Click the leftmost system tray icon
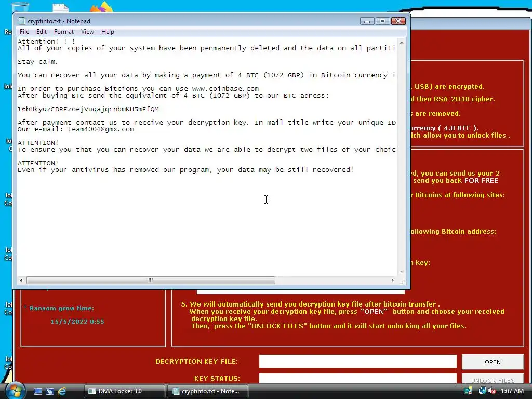 (468, 391)
